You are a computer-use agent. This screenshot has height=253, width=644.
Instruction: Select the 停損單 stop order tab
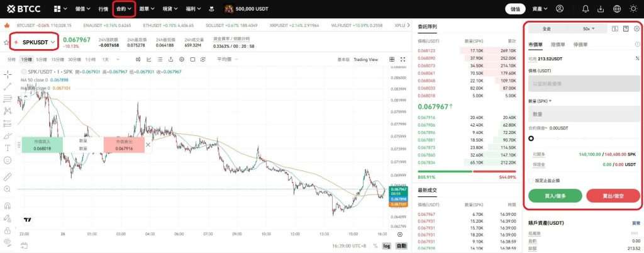tap(580, 44)
